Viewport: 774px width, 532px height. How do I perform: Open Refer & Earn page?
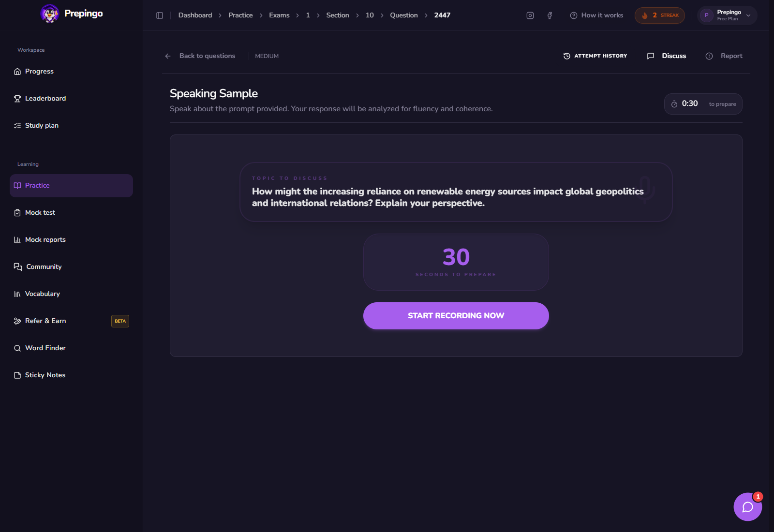(x=71, y=321)
